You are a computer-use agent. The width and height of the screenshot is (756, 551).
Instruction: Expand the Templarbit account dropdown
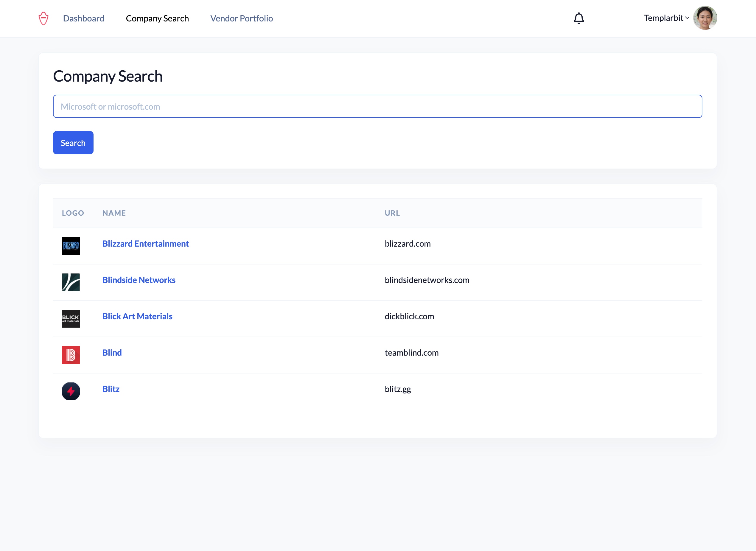tap(666, 18)
